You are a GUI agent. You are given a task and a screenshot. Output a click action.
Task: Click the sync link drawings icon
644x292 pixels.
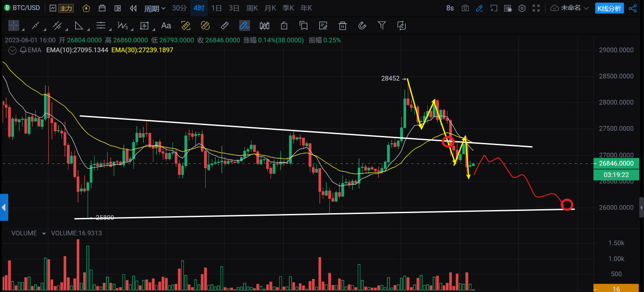click(x=401, y=26)
